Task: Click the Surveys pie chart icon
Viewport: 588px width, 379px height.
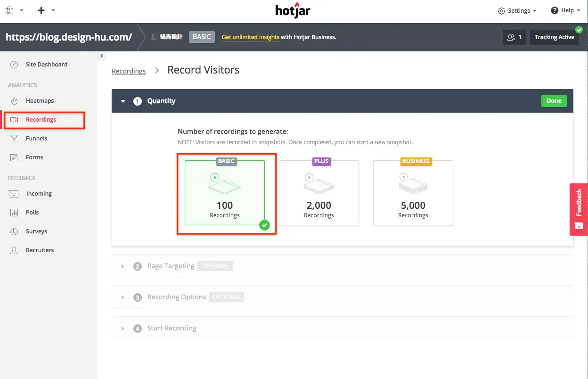Action: click(14, 231)
